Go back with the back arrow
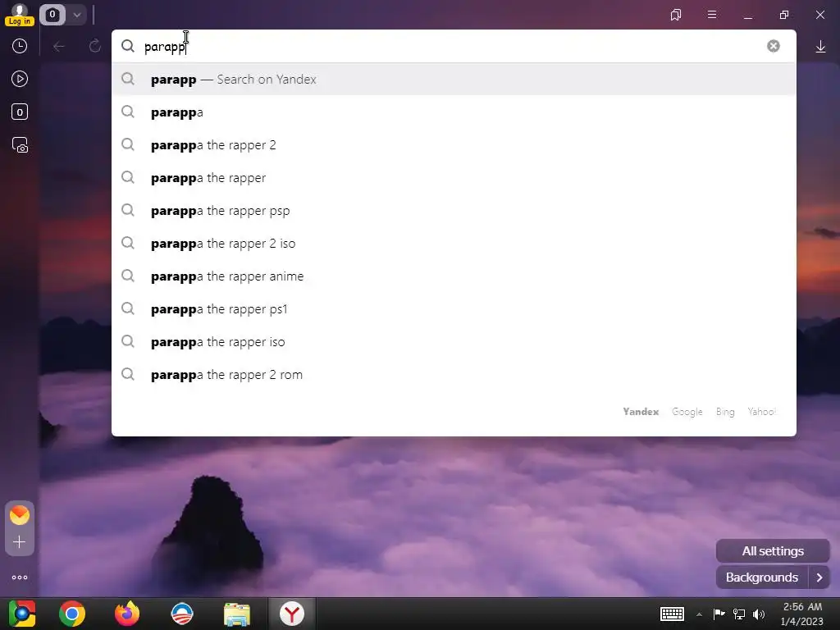 pos(59,47)
